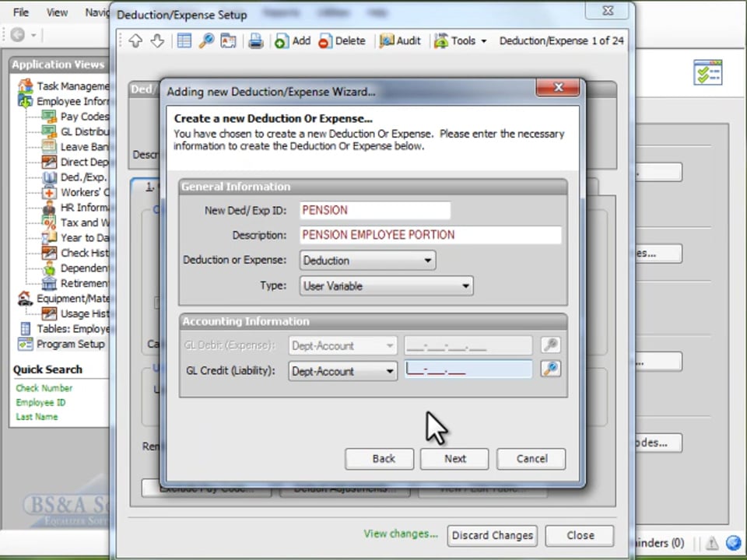Image resolution: width=747 pixels, height=560 pixels.
Task: Select Equipment/Materials tree node
Action: click(x=63, y=299)
